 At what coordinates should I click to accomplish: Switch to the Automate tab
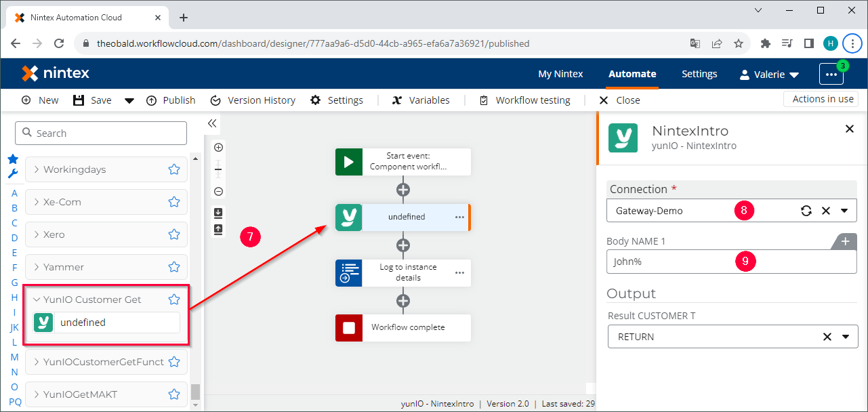pyautogui.click(x=632, y=74)
